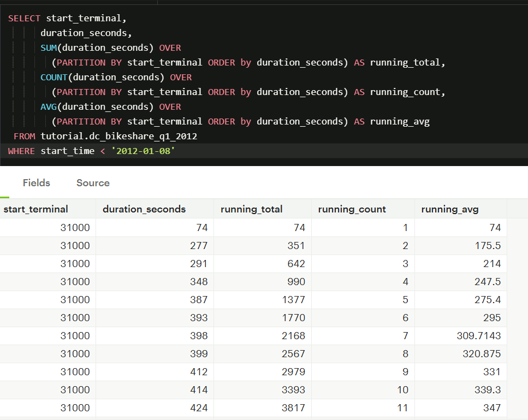528x420 pixels.
Task: Select duration_seconds cell 398
Action: (155, 335)
